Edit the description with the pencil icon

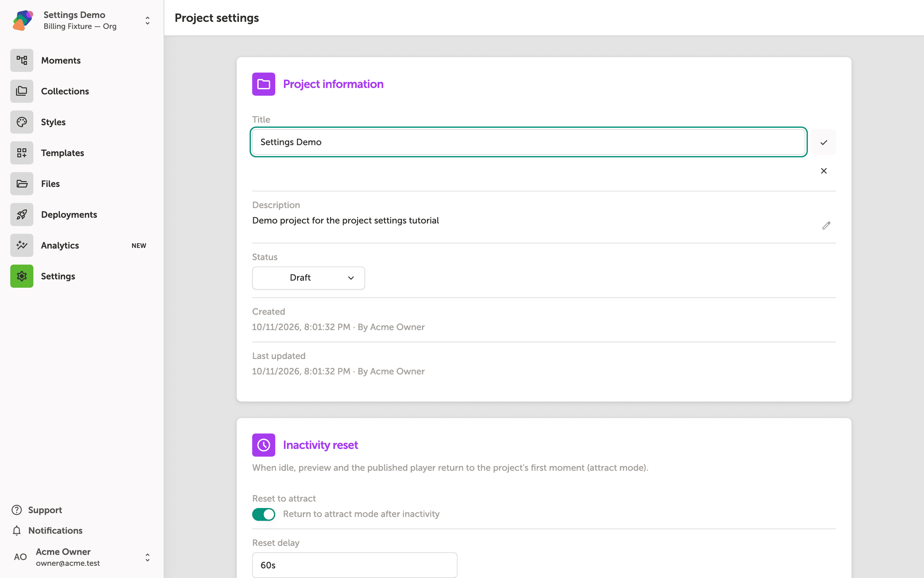pyautogui.click(x=826, y=225)
